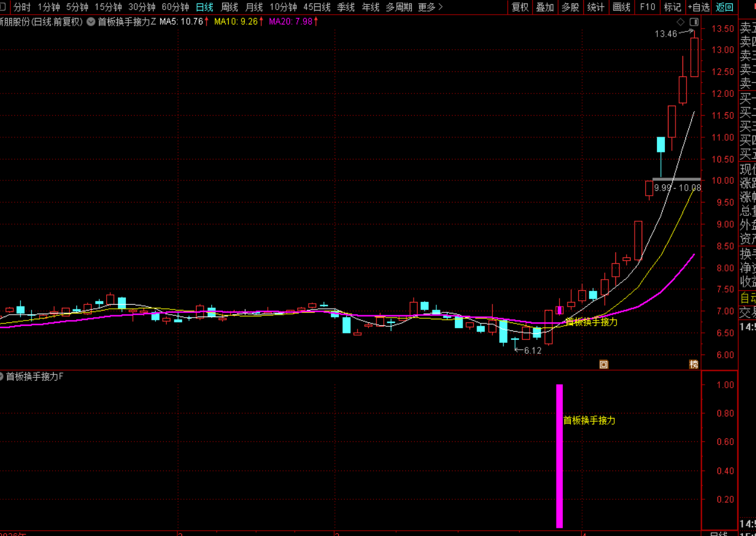Switch to 1分钟 period
756x536 pixels.
[x=48, y=7]
